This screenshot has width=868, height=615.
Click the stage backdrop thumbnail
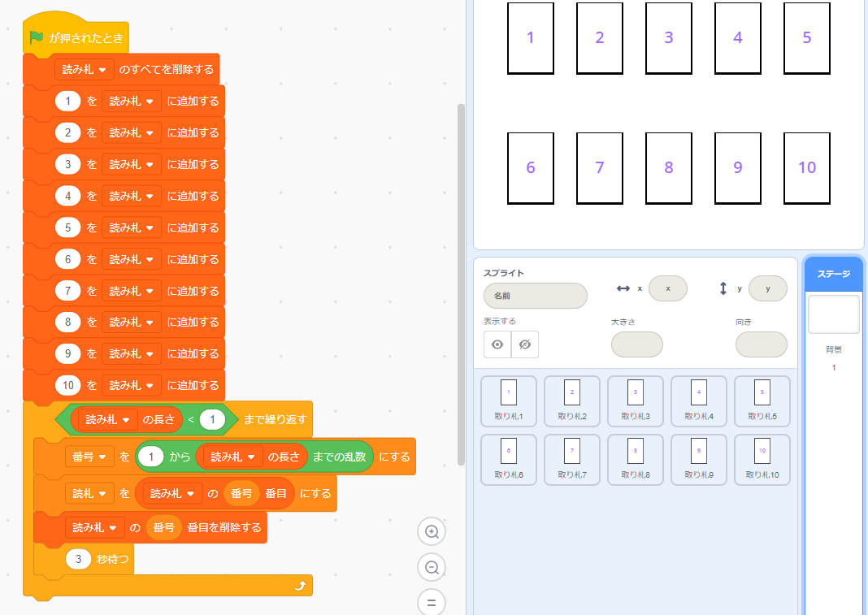click(x=833, y=314)
